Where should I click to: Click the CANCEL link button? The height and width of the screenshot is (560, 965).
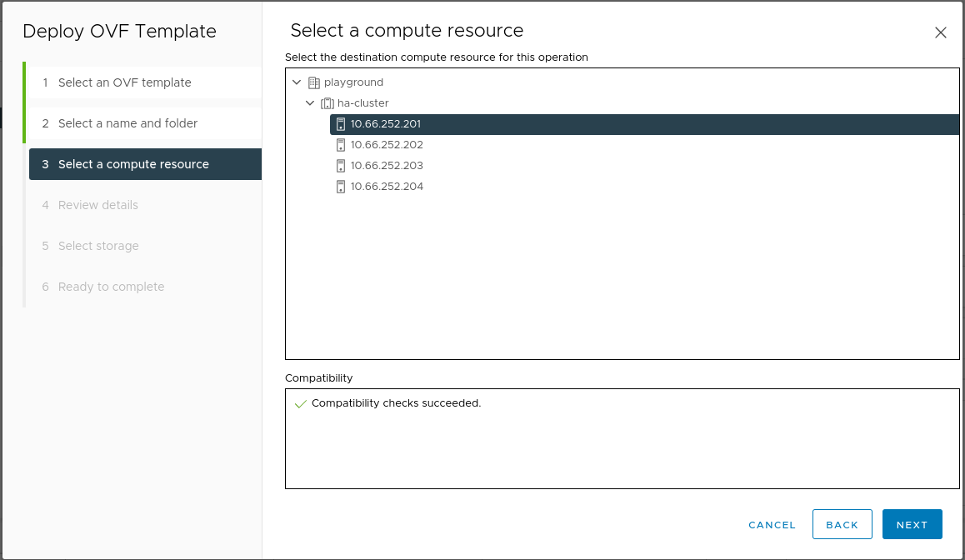(772, 525)
